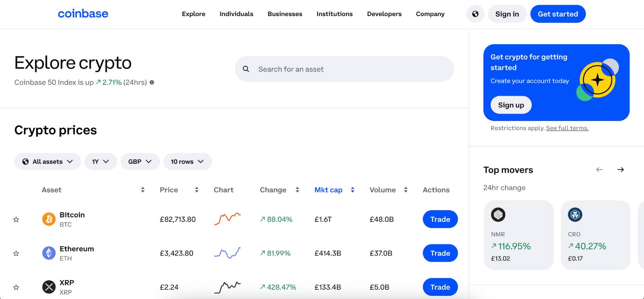This screenshot has width=644, height=299.
Task: Click Bitcoin market cap £1.6T
Action: pos(323,219)
